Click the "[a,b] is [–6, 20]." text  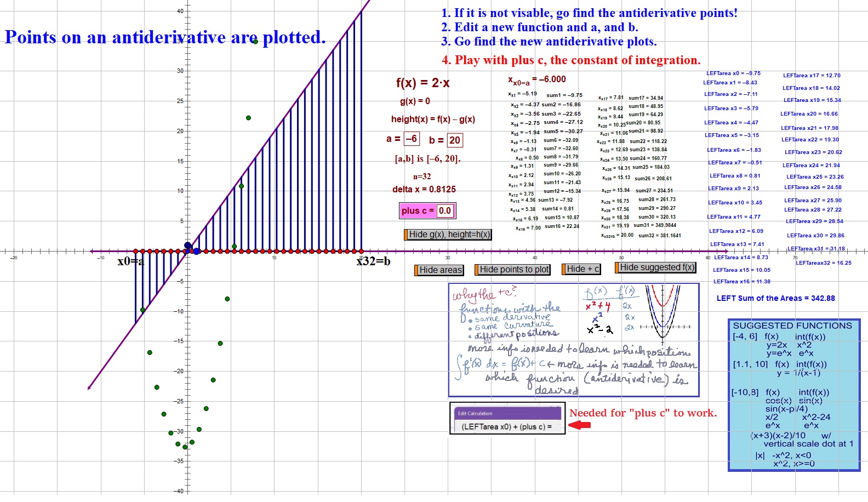428,159
